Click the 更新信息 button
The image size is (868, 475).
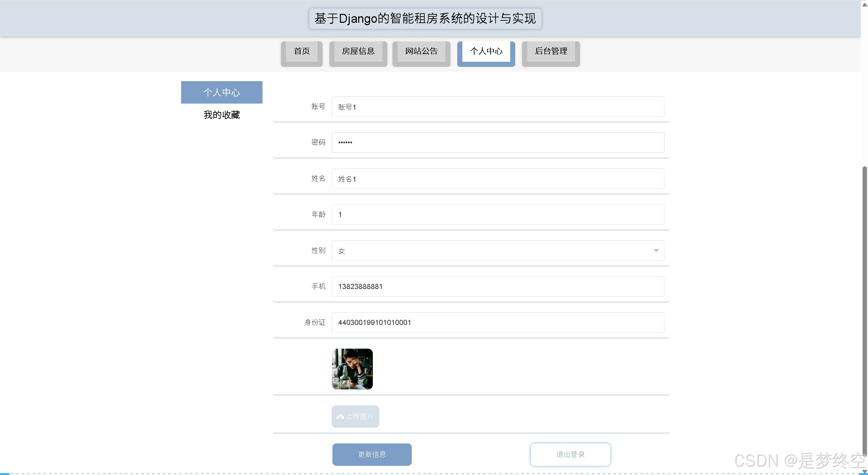[372, 454]
